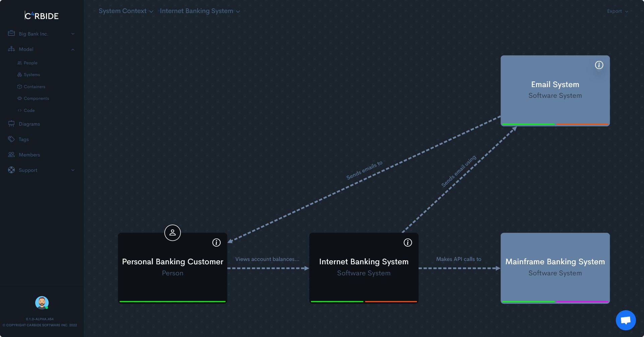The image size is (644, 337).
Task: Open the Systems section of the model
Action: coord(32,74)
